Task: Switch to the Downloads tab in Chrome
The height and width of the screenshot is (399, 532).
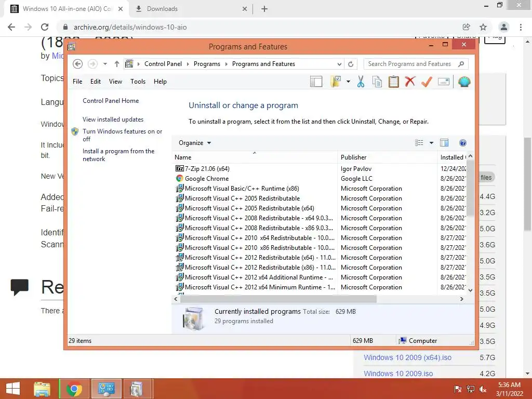Action: [x=191, y=9]
